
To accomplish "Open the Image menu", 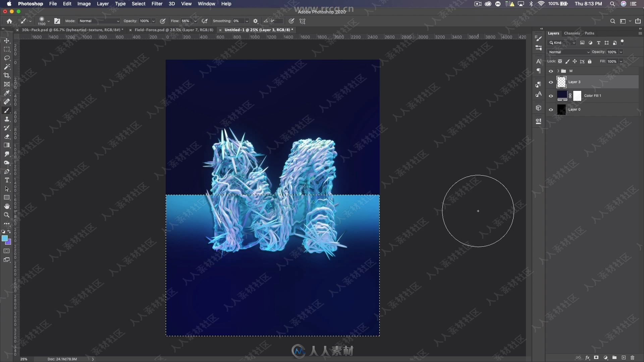I will tap(84, 4).
